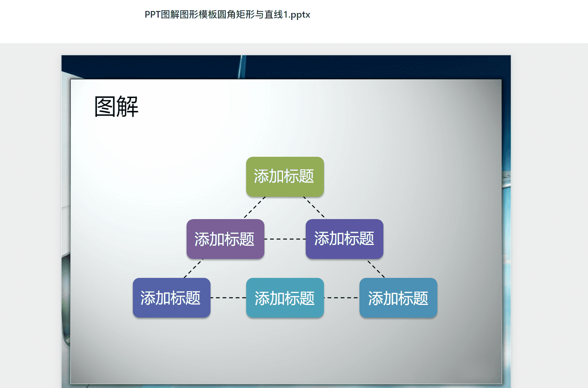Click the indigo 添加标题 box in the bottom row
This screenshot has height=388, width=588.
[172, 298]
